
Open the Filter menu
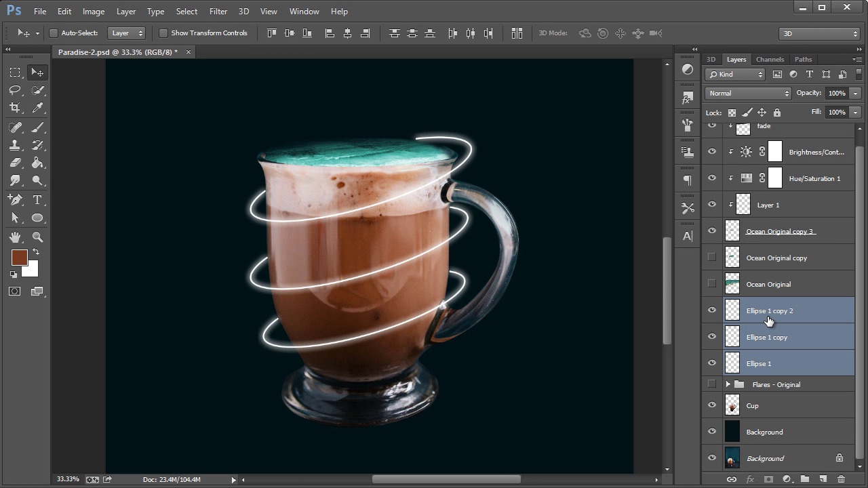(x=218, y=12)
